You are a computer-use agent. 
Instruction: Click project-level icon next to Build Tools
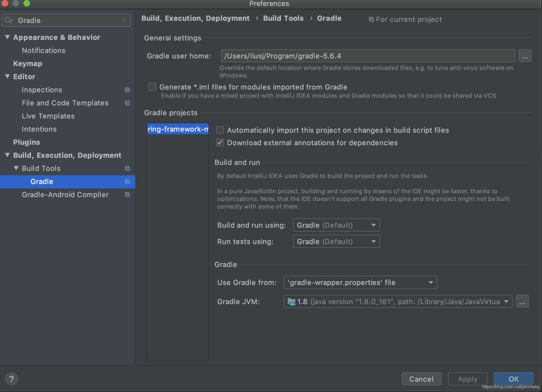(x=127, y=168)
